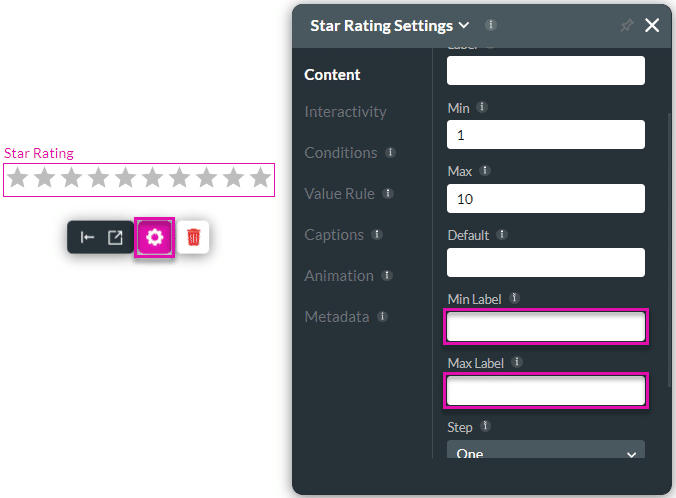Open the Metadata tab
This screenshot has width=676, height=498.
pos(337,317)
